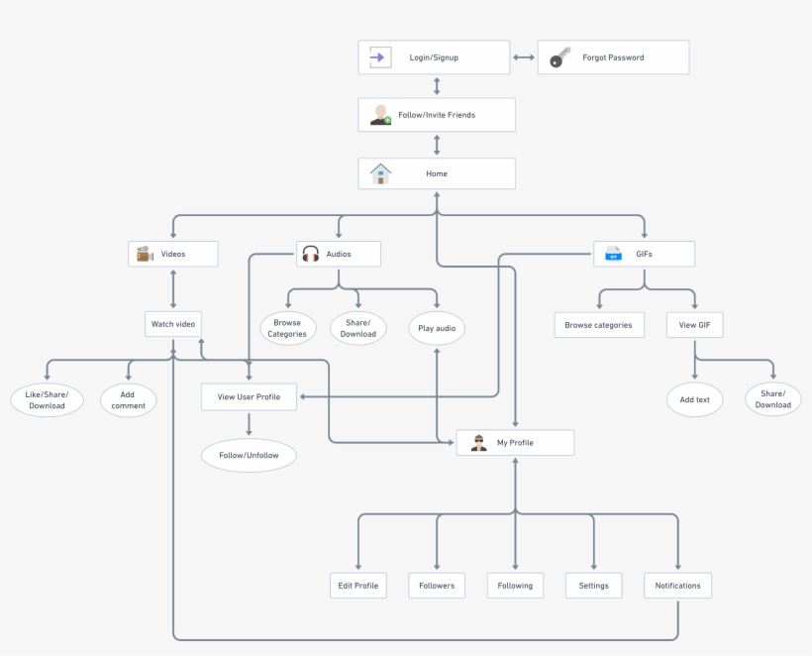Viewport: 812px width, 656px height.
Task: Click the View GIF node
Action: pyautogui.click(x=694, y=324)
